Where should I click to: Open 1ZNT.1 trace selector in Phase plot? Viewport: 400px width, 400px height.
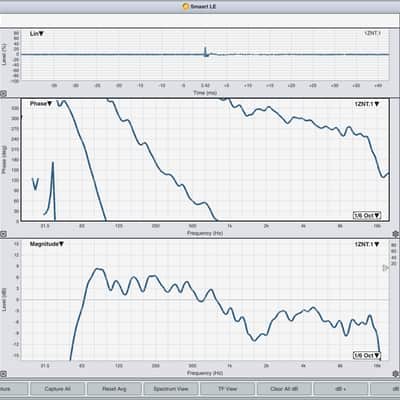click(367, 104)
